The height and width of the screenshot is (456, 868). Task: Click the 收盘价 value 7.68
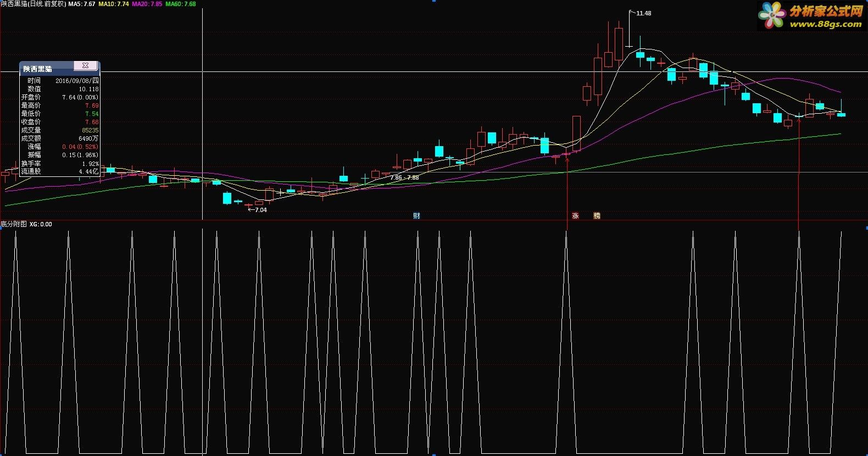pos(92,122)
